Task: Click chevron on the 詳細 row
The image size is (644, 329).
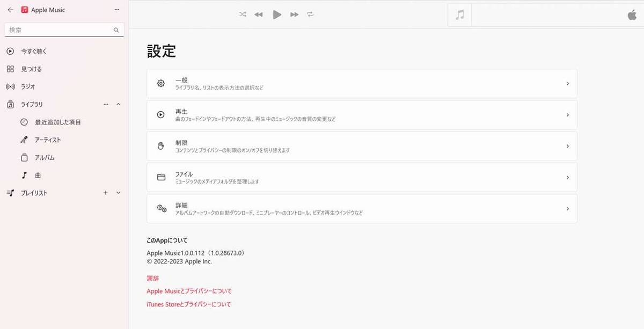Action: [567, 209]
